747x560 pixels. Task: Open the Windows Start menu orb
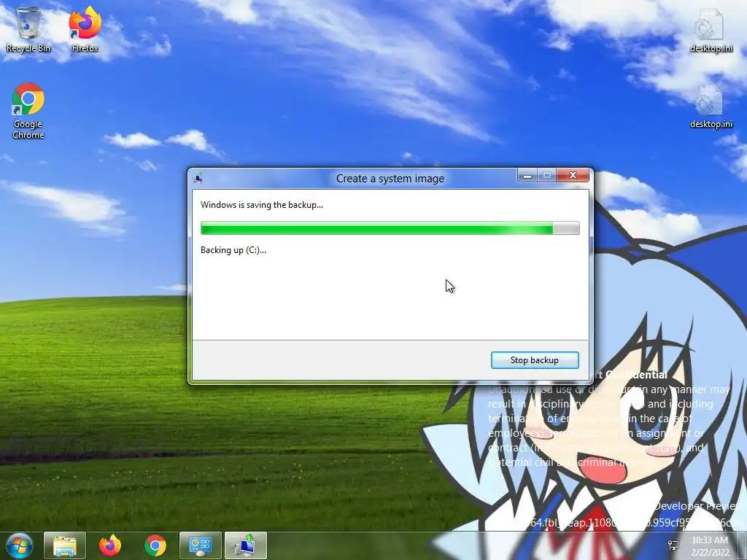[20, 545]
